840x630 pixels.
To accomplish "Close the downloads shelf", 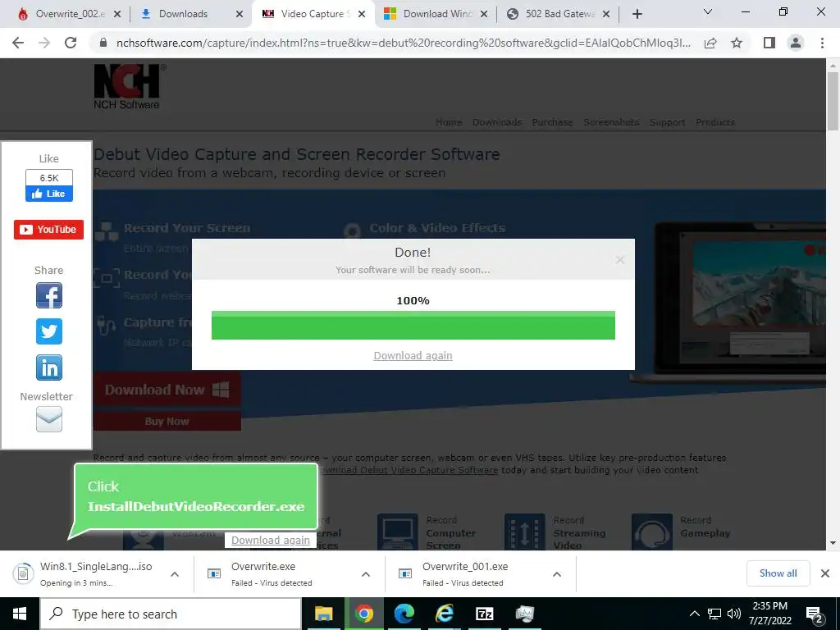I will click(x=825, y=573).
